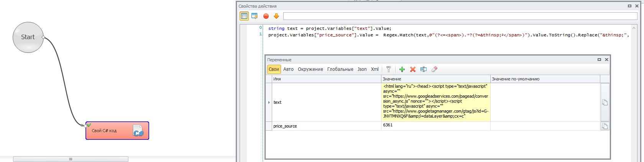644x162 pixels.
Task: Switch to the Json tab
Action: 362,69
